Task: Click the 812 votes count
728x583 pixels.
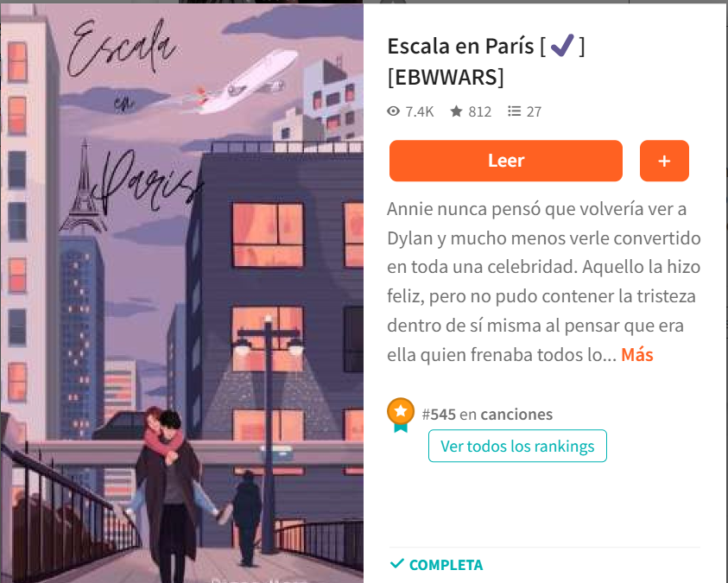Action: (x=479, y=112)
